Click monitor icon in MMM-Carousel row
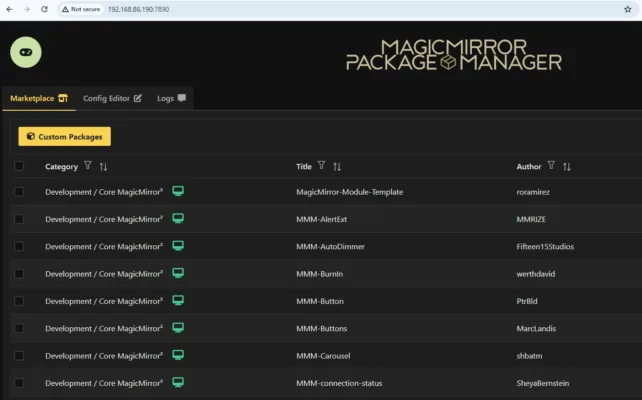 coord(178,355)
